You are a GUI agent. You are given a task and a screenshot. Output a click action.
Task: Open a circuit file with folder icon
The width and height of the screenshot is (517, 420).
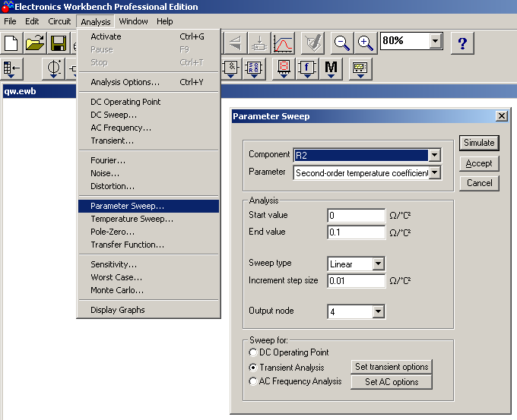click(x=35, y=43)
